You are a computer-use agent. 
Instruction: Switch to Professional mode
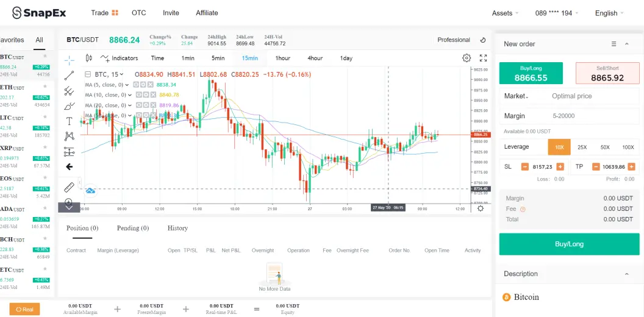[454, 40]
